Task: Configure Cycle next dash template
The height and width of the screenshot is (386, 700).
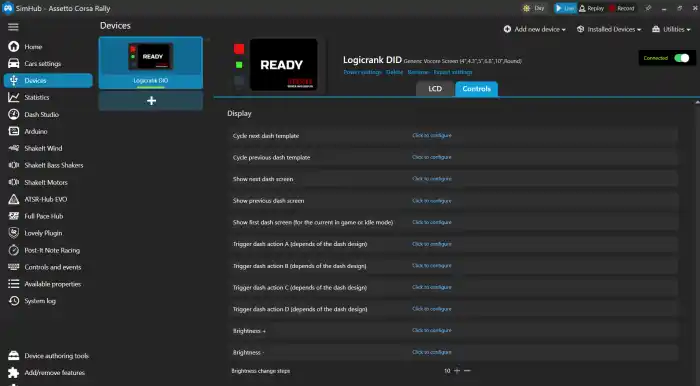Action: pos(432,135)
